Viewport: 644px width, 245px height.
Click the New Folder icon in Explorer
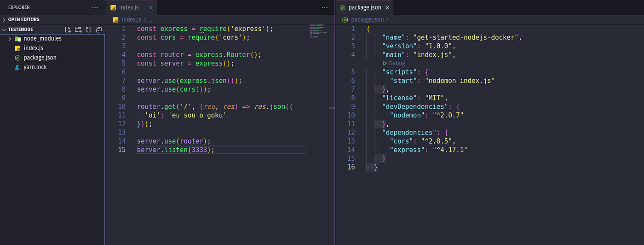[x=78, y=29]
